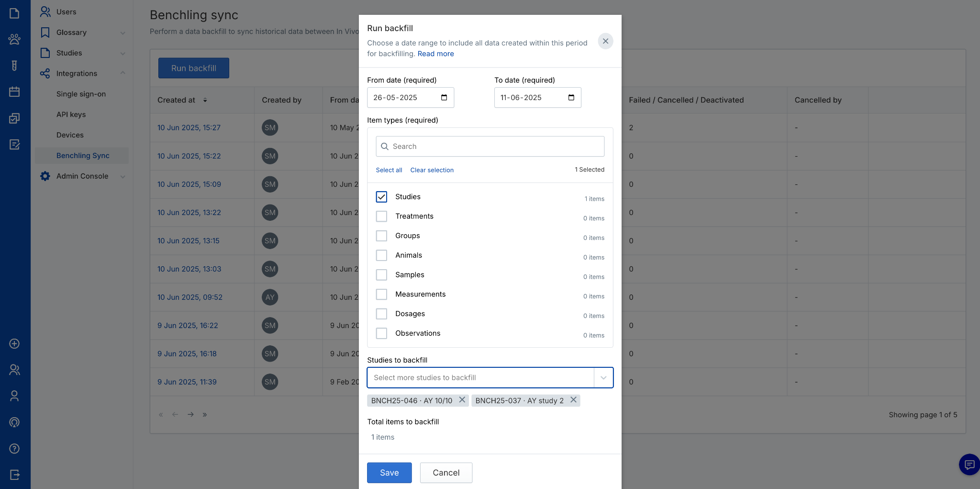Go to first page double arrow

(161, 415)
